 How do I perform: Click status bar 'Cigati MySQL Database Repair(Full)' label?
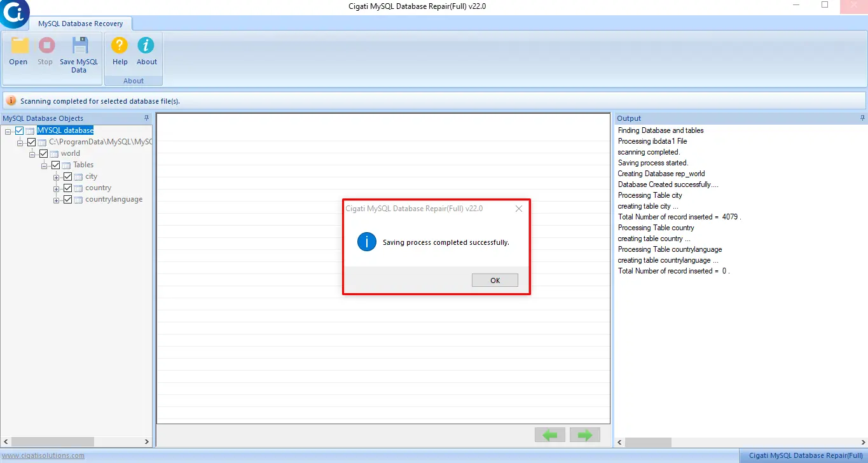coord(806,455)
